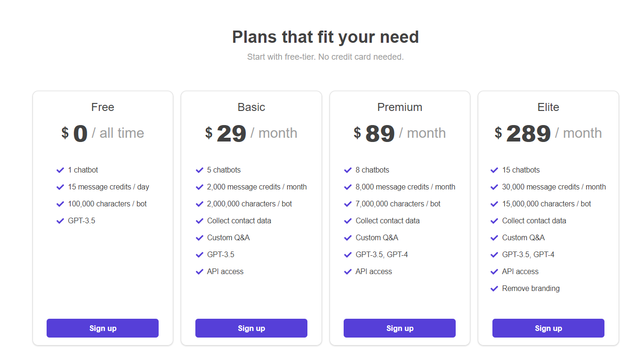
Task: Click checkmark next to 'GPT-3.5, GPT-4' in Premium
Action: click(x=348, y=255)
